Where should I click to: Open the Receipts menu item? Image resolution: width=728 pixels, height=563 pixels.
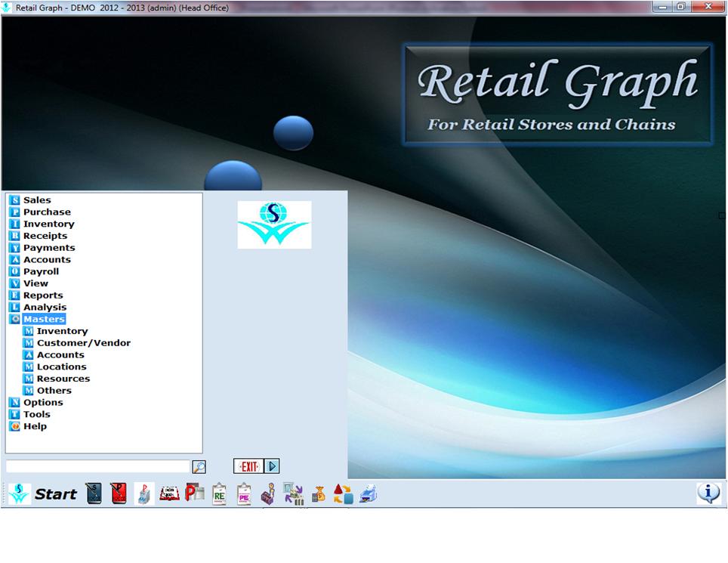pyautogui.click(x=45, y=236)
